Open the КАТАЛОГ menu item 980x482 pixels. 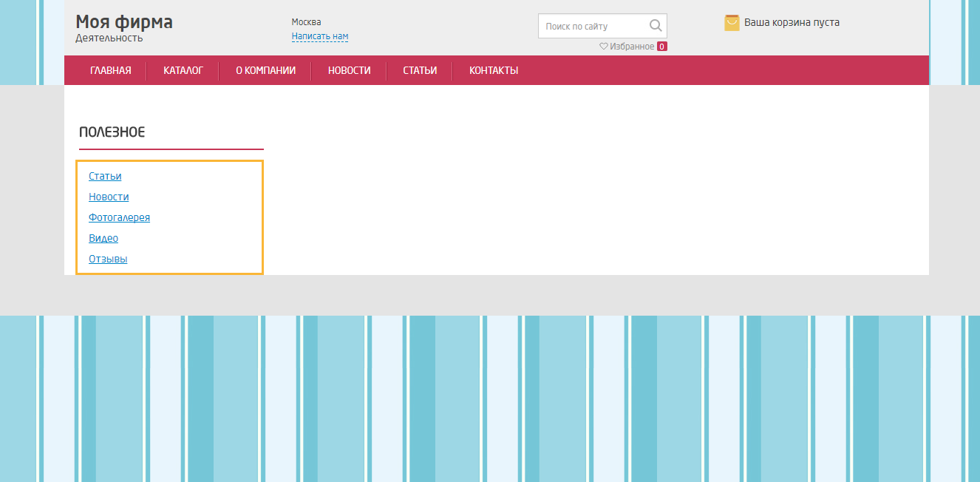[183, 71]
